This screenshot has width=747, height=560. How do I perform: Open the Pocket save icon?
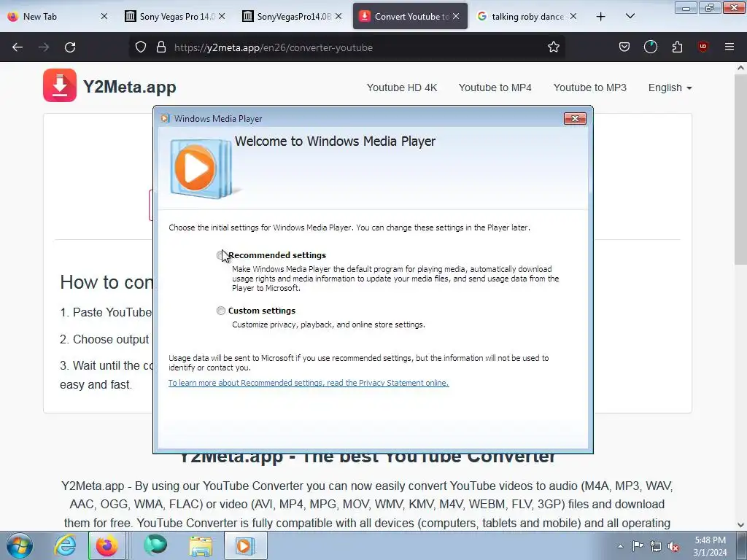pyautogui.click(x=624, y=47)
